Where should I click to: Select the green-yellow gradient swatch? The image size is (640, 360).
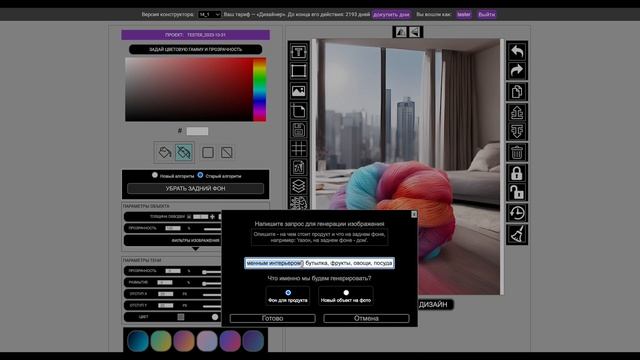161,341
